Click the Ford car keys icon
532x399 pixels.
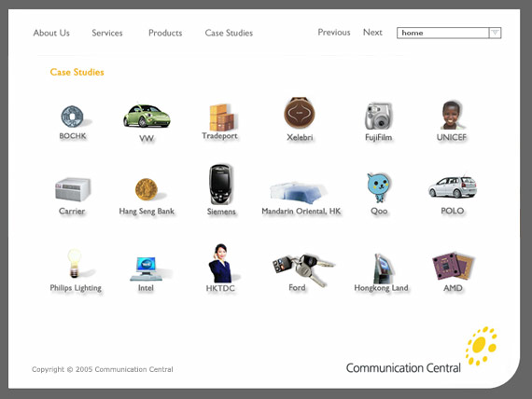click(x=303, y=269)
